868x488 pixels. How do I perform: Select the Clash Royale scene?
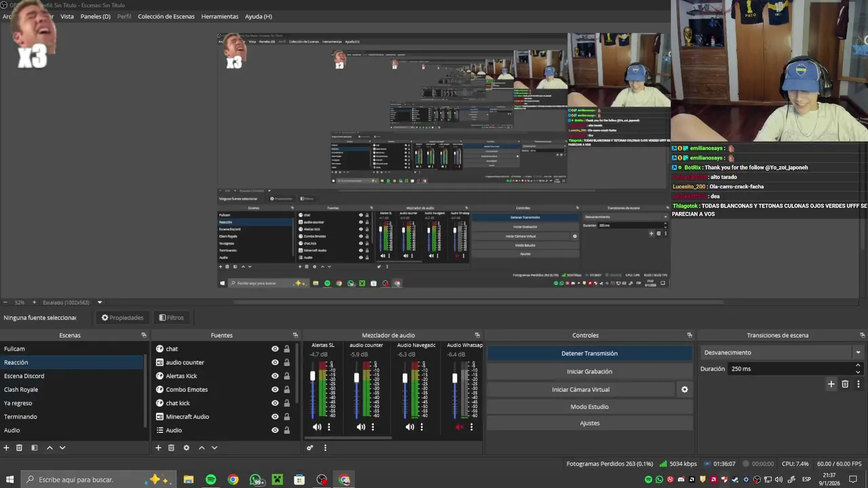click(x=71, y=390)
